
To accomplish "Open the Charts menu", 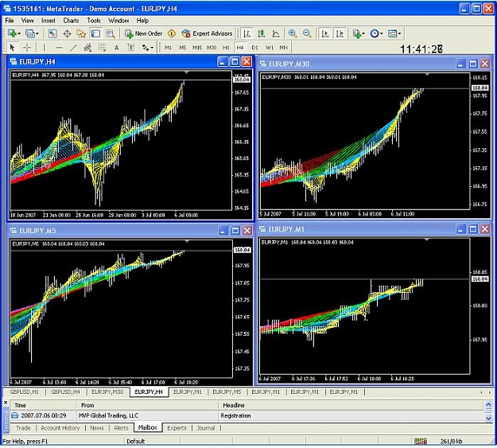I will pos(71,21).
